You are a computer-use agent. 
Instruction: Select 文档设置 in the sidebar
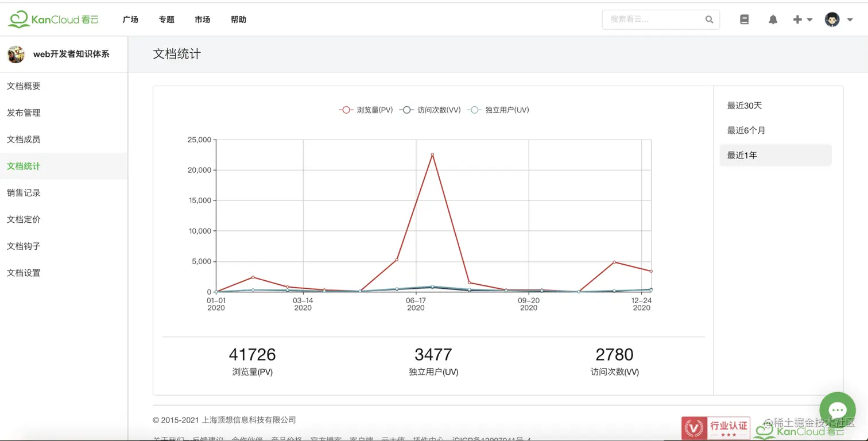tap(64, 273)
